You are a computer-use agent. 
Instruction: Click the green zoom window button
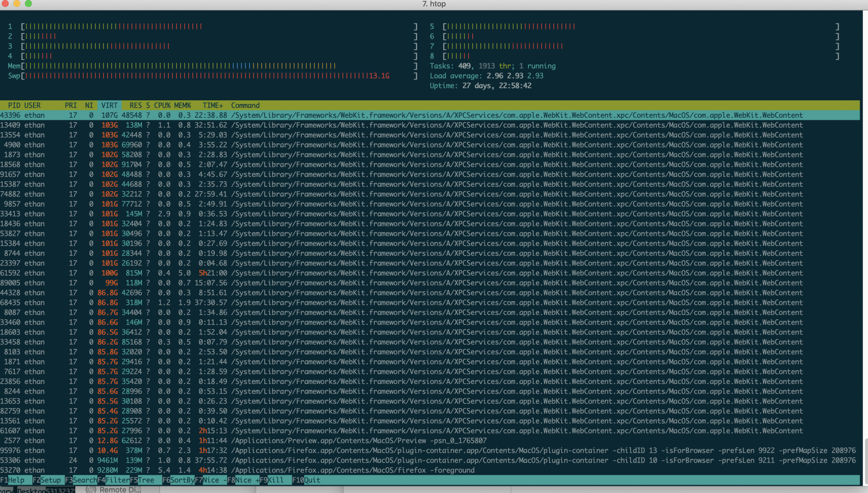click(28, 3)
